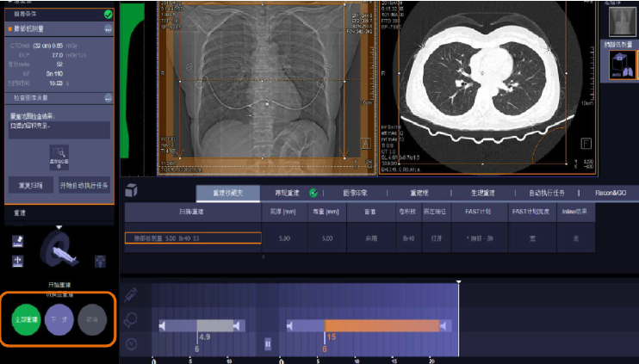This screenshot has width=639, height=364.
Task: Click the grey scan segment on the timeline
Action: click(x=215, y=326)
